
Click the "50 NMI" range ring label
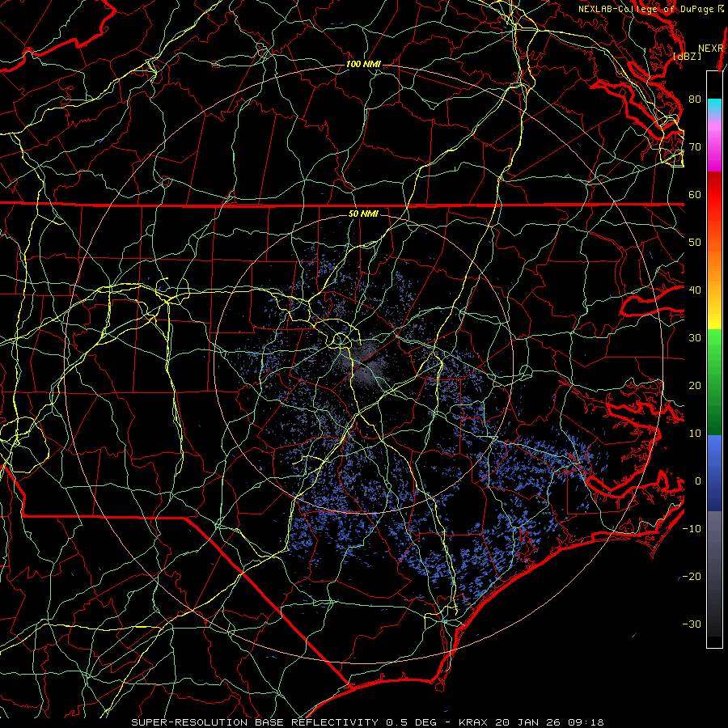coord(363,214)
